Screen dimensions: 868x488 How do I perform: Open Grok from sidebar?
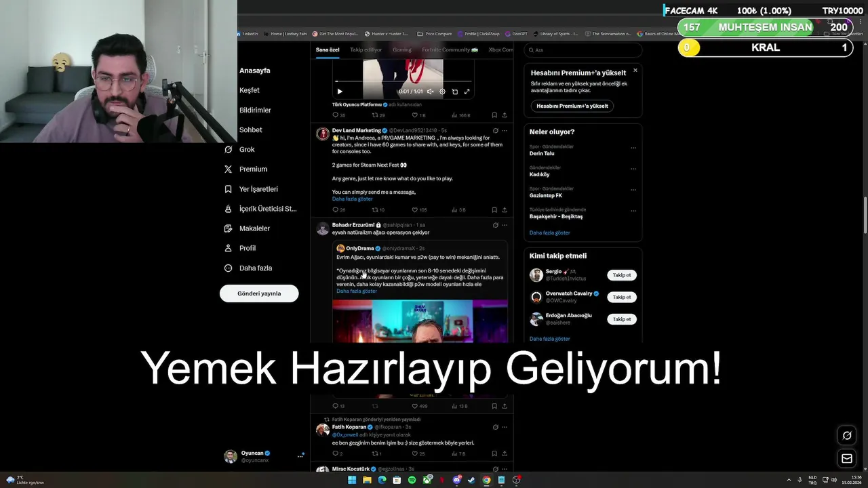[239, 149]
